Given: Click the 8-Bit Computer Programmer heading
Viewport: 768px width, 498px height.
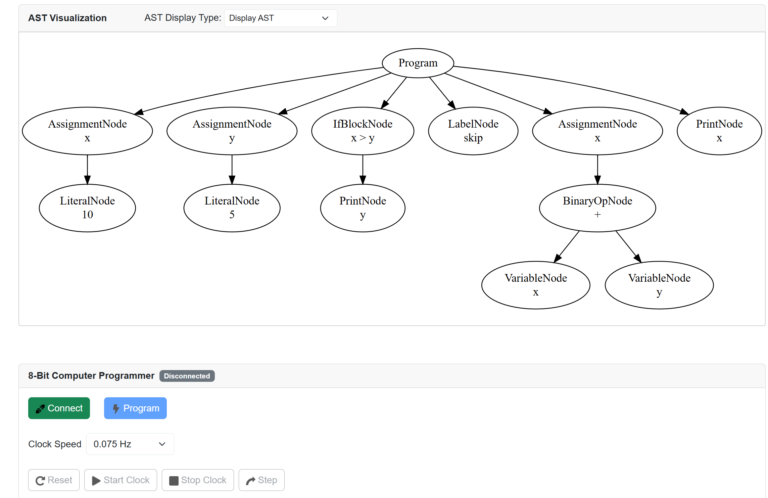Looking at the screenshot, I should 91,376.
